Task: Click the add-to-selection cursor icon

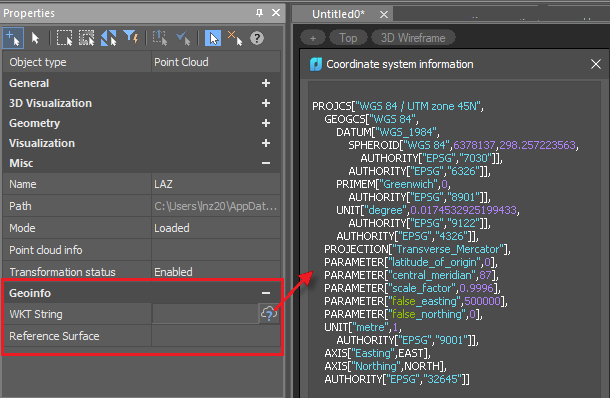Action: (13, 38)
